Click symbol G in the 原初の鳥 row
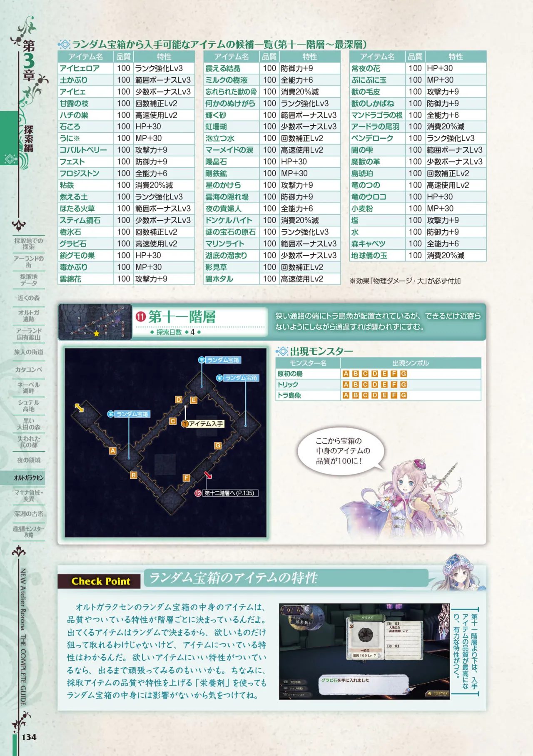This screenshot has width=533, height=756. [x=403, y=374]
